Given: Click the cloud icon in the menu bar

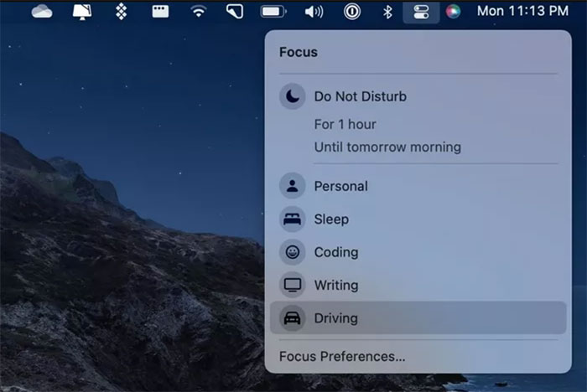Looking at the screenshot, I should [x=42, y=12].
